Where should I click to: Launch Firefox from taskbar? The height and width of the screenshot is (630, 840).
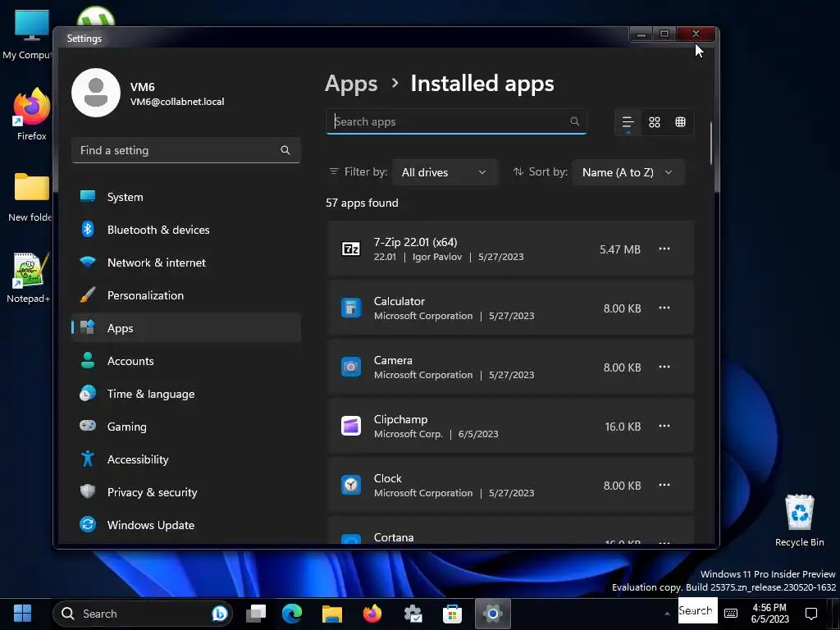[372, 614]
